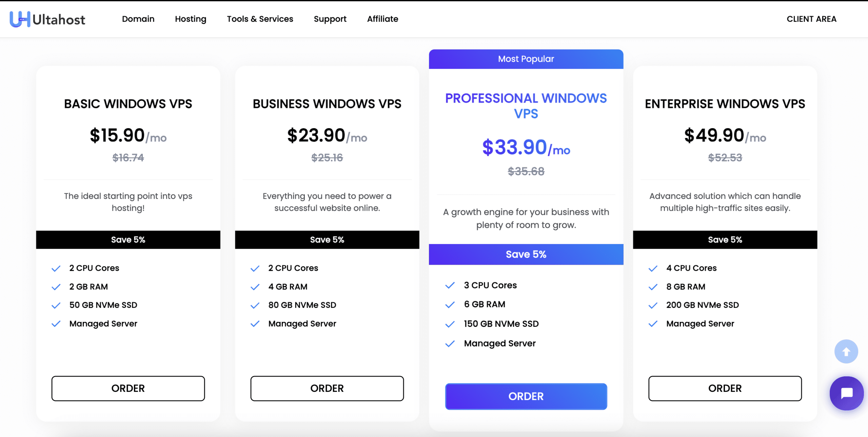Screen dimensions: 868x437
Task: Open the CLIENT AREA link
Action: point(812,19)
